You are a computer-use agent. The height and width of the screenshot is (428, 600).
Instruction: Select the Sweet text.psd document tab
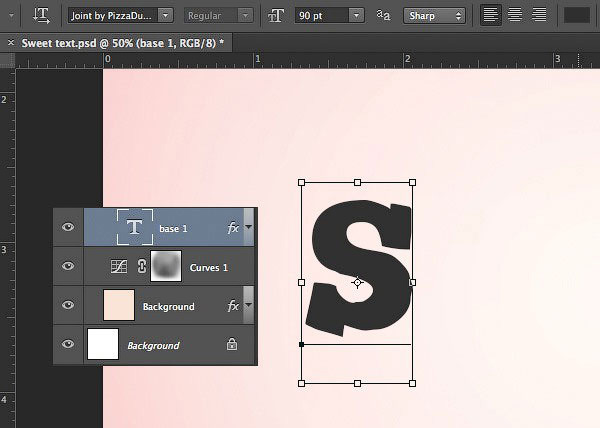[122, 43]
